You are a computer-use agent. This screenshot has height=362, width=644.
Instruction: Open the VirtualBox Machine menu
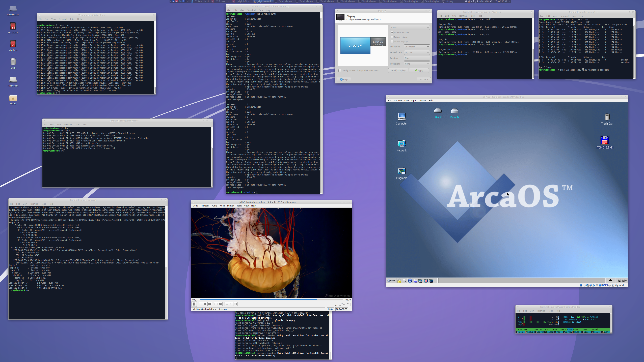(397, 100)
